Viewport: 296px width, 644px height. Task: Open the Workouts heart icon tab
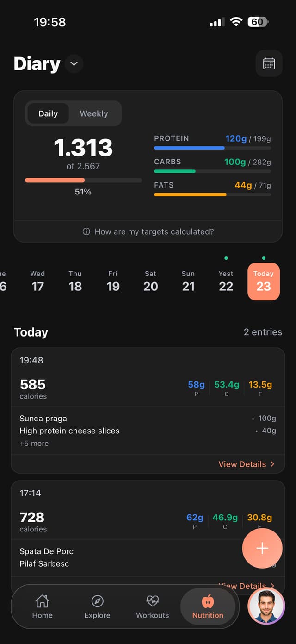(x=152, y=601)
